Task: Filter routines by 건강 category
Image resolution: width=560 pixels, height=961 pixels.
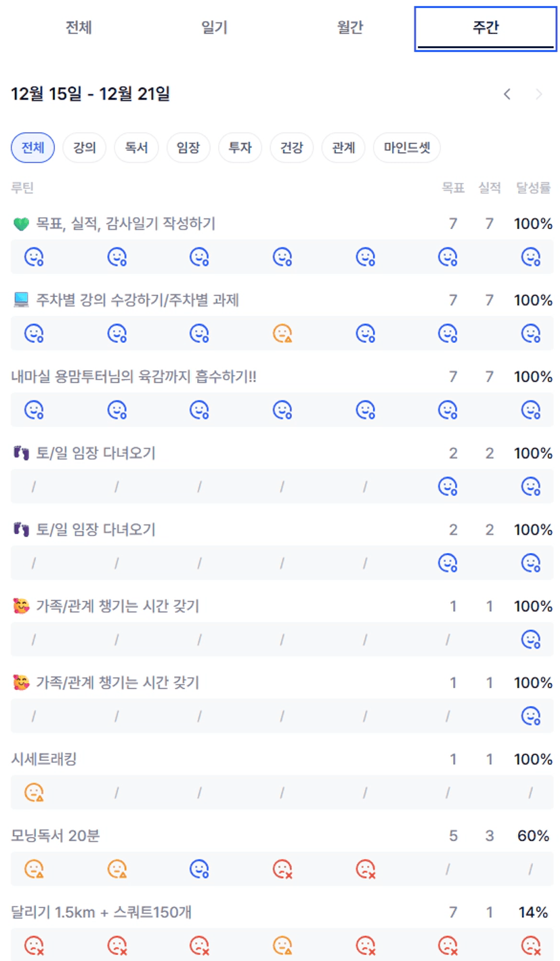Action: (x=292, y=148)
